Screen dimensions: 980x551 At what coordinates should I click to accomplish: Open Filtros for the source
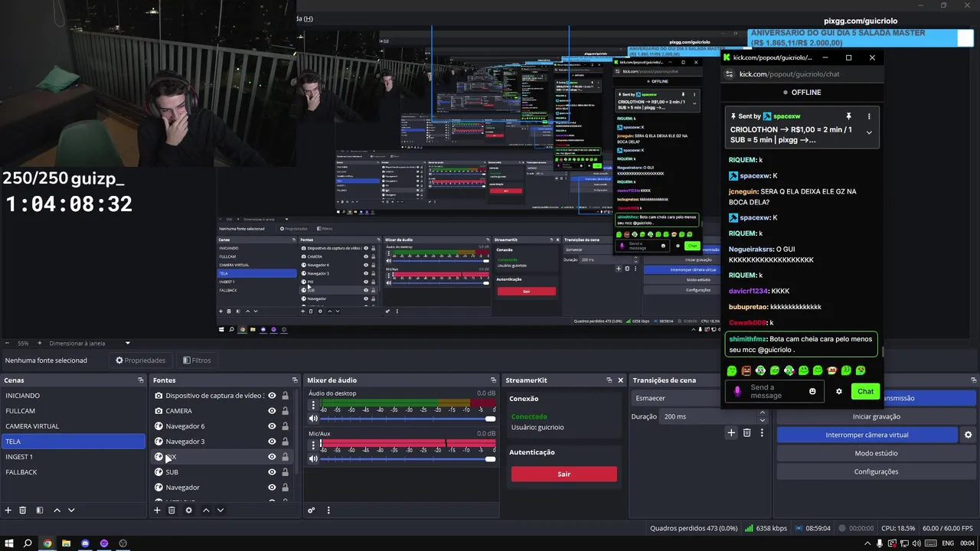click(x=197, y=360)
